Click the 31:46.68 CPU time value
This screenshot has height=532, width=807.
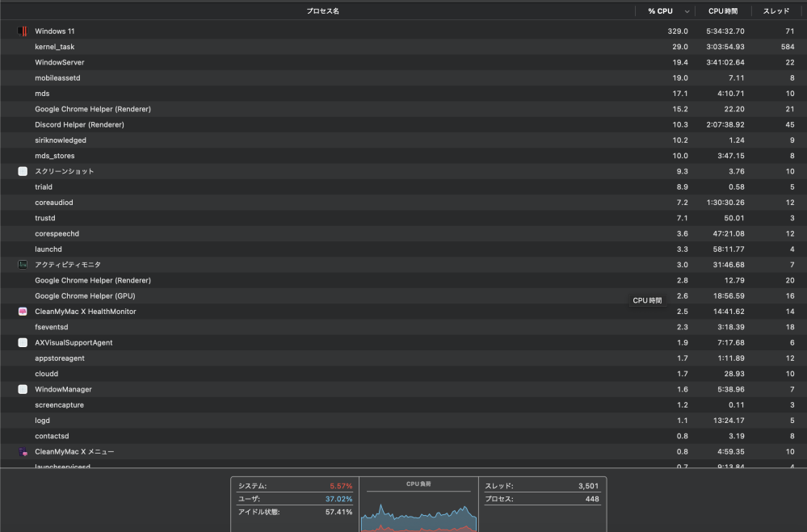click(729, 265)
